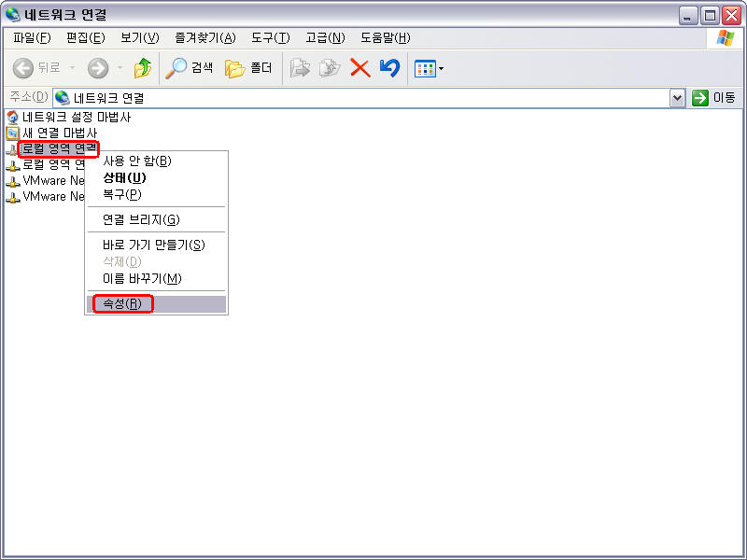Click the address bar field showing 네트워크 연결
Image resolution: width=747 pixels, height=560 pixels.
(x=364, y=98)
